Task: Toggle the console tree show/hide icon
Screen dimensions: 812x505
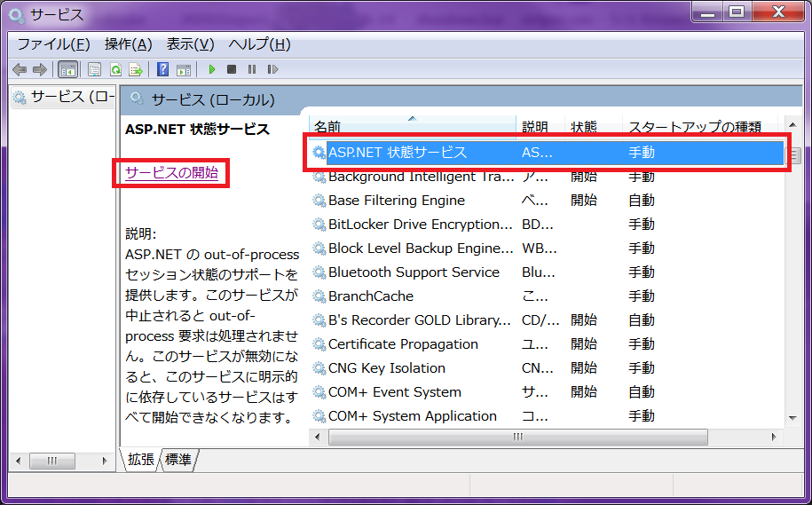Action: [67, 69]
